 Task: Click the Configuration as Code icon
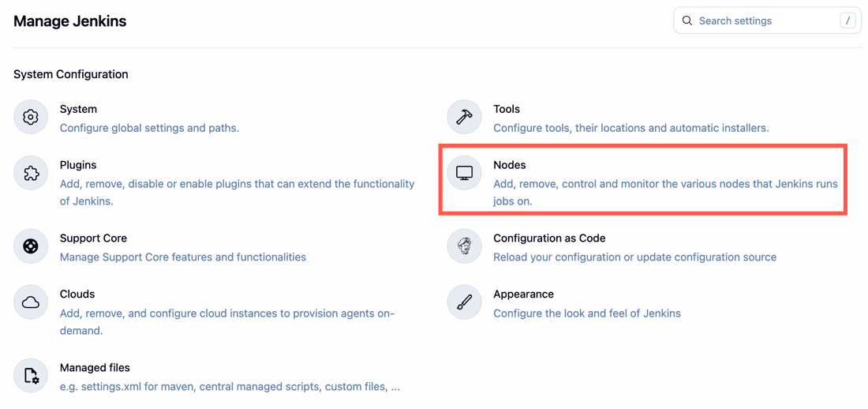tap(464, 246)
